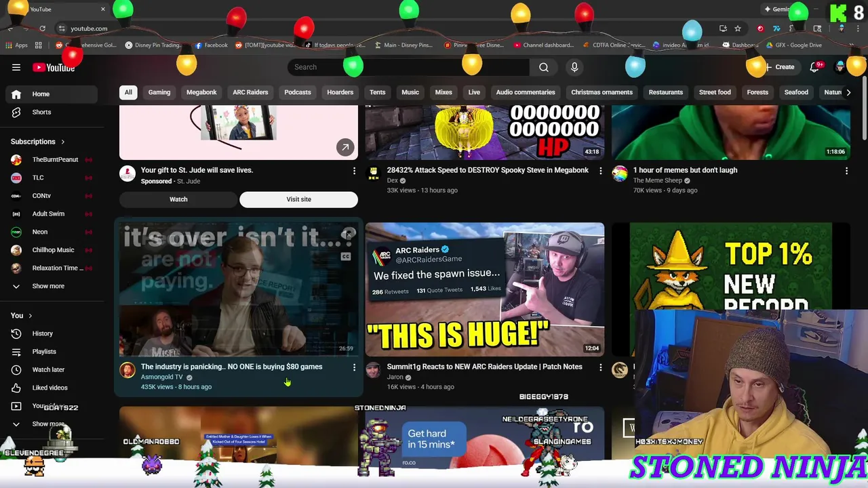Start voice search with microphone icon
Screen dimensions: 868x488
tap(574, 67)
